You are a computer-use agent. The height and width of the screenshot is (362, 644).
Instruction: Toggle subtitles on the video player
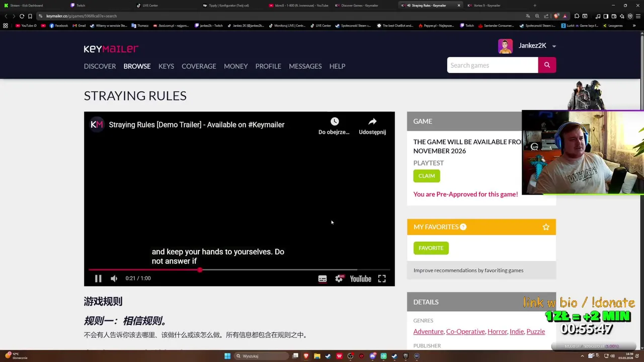[323, 279]
